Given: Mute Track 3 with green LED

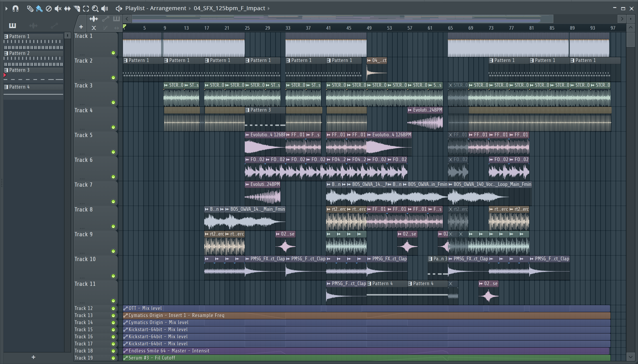Looking at the screenshot, I should point(113,102).
